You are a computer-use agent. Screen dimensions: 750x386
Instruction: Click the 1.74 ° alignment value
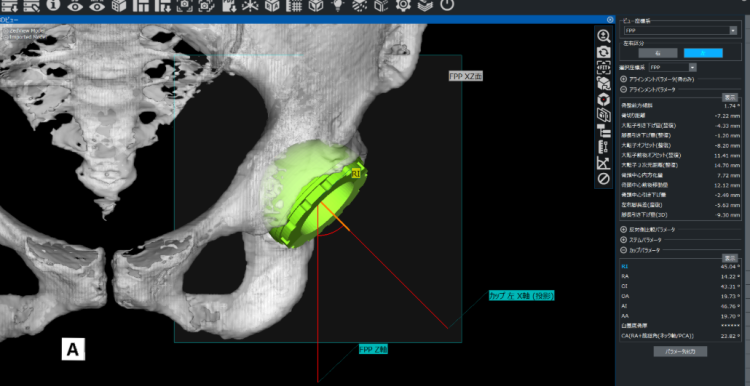tap(732, 105)
